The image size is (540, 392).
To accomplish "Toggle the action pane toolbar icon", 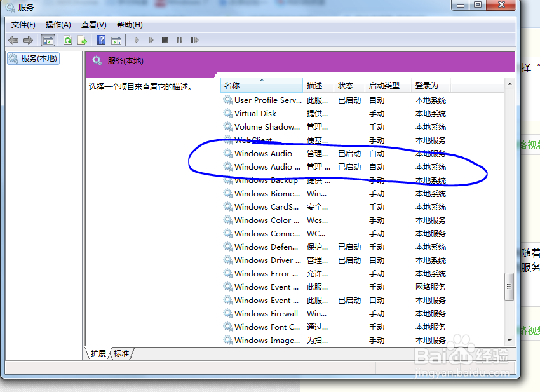I will (x=116, y=40).
